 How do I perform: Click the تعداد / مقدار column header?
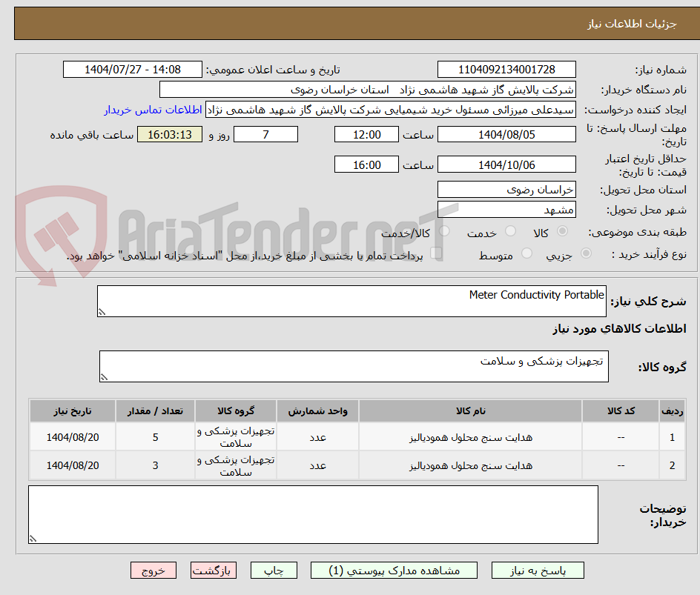[x=156, y=410]
